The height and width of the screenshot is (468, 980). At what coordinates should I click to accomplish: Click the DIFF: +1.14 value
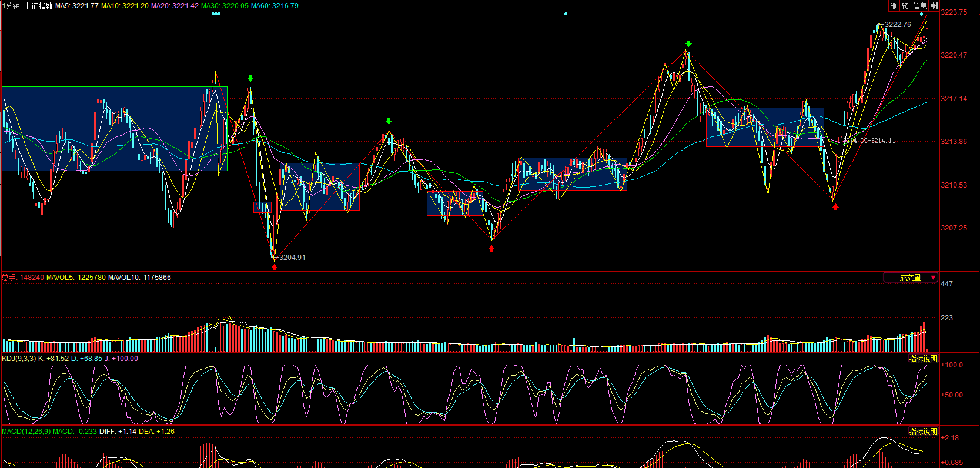pyautogui.click(x=118, y=432)
